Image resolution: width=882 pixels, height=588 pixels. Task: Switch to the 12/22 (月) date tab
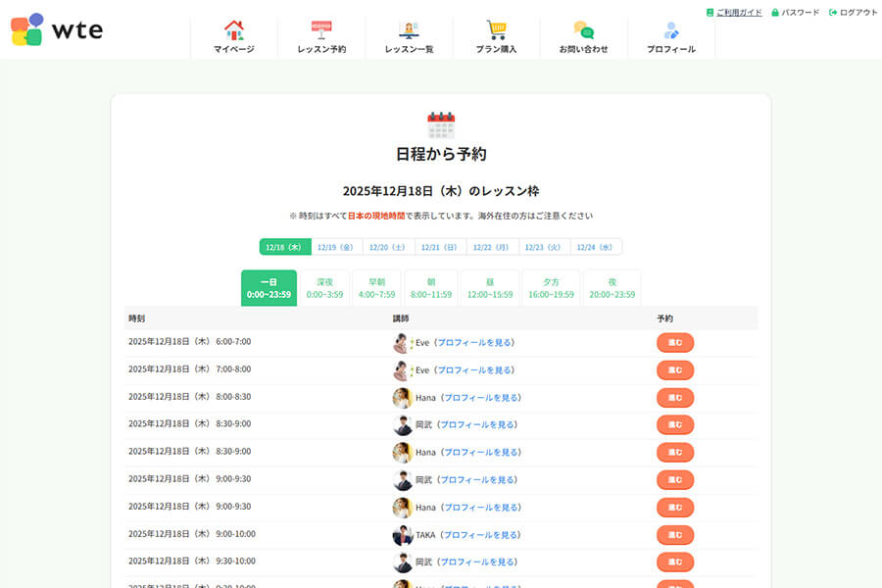(492, 247)
